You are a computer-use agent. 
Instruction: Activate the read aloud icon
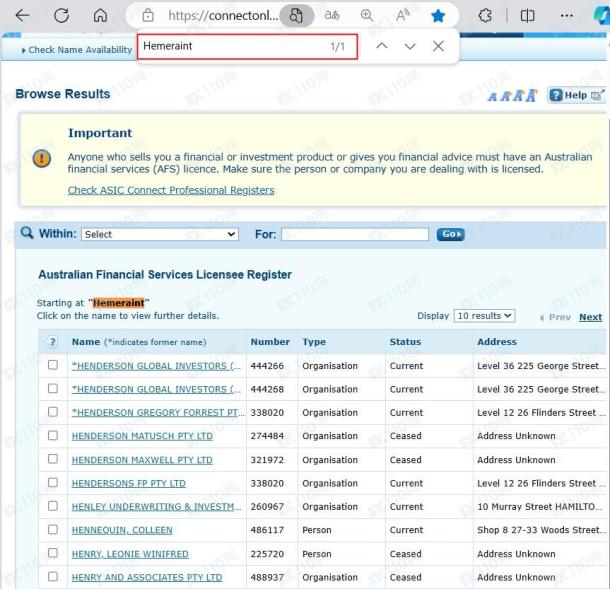coord(402,16)
